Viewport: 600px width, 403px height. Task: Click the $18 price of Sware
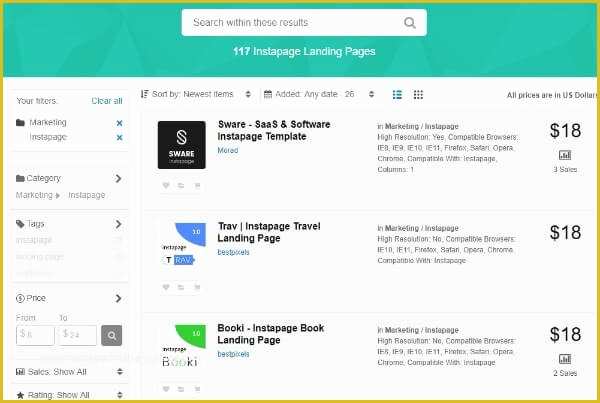coord(565,131)
